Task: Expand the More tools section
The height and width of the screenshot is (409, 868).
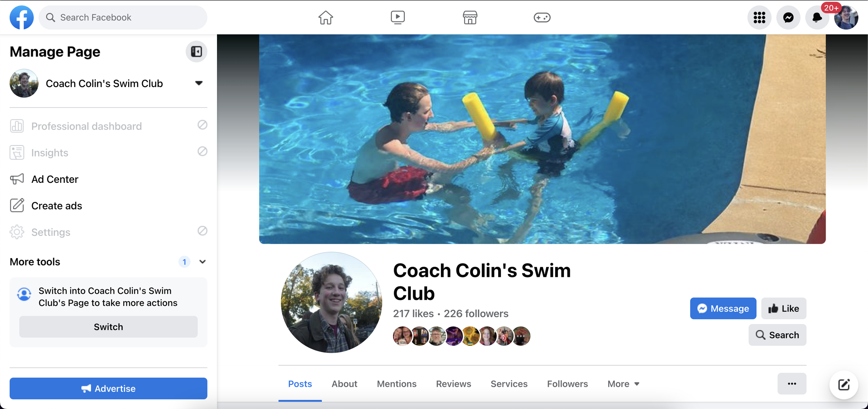Action: [x=202, y=262]
